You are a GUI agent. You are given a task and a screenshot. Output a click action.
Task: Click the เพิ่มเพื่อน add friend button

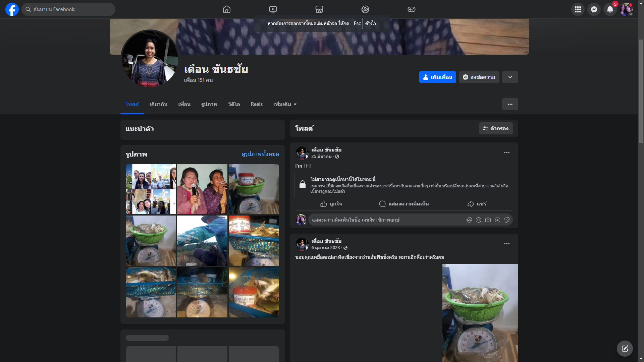tap(437, 77)
